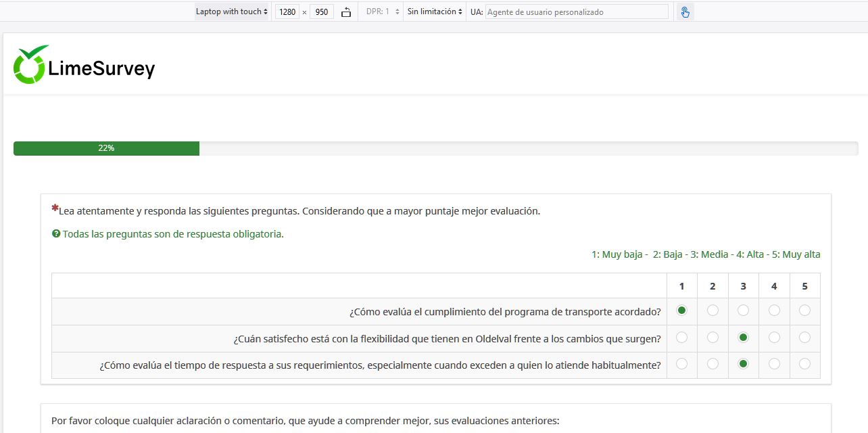Select rating 4 for Oldelval flexibility question
Viewport: 868px width, 433px height.
pos(774,337)
